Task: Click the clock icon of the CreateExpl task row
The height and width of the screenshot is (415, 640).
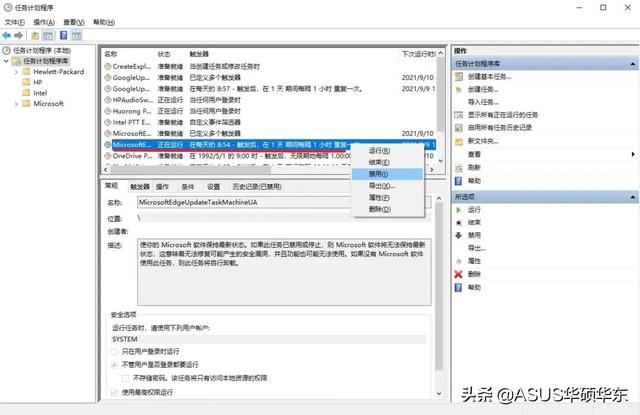Action: (x=108, y=66)
